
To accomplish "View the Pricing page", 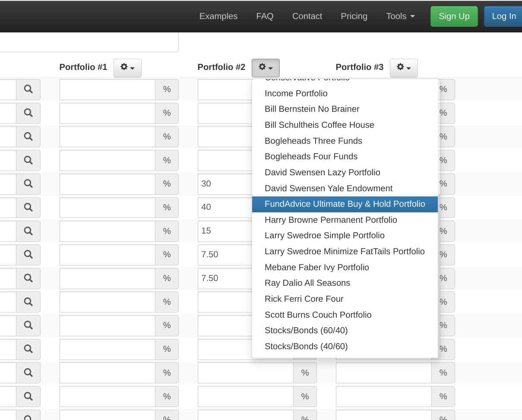I will [x=354, y=16].
